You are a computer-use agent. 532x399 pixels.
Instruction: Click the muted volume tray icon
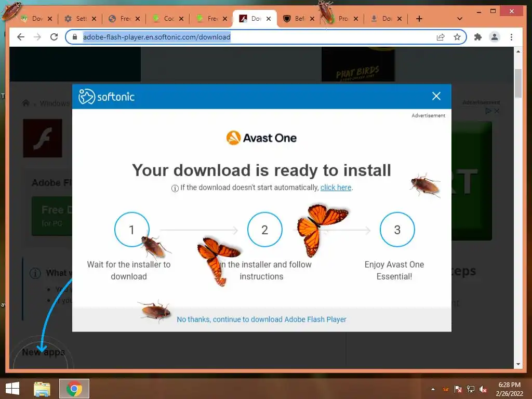coord(483,389)
